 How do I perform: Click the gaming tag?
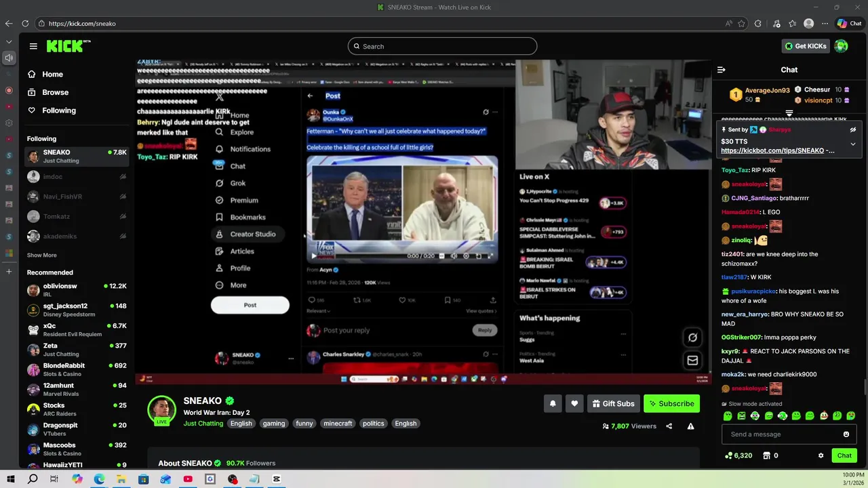point(274,424)
